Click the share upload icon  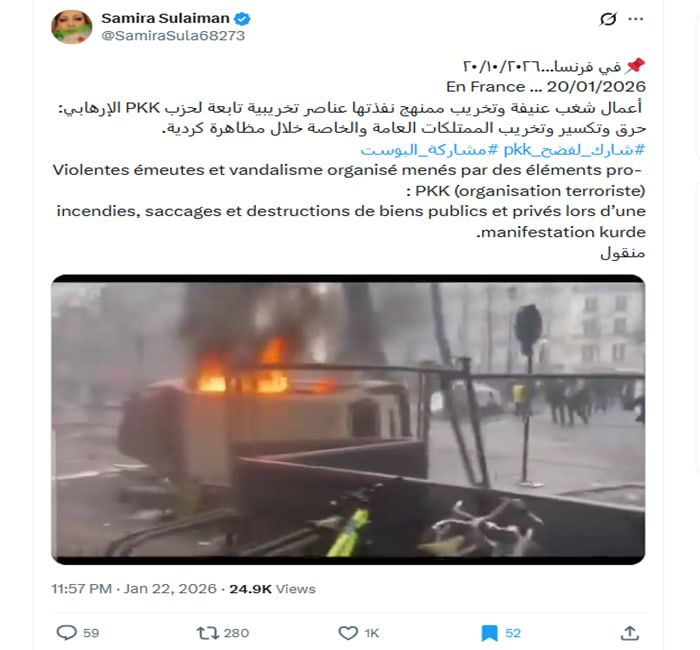629,633
